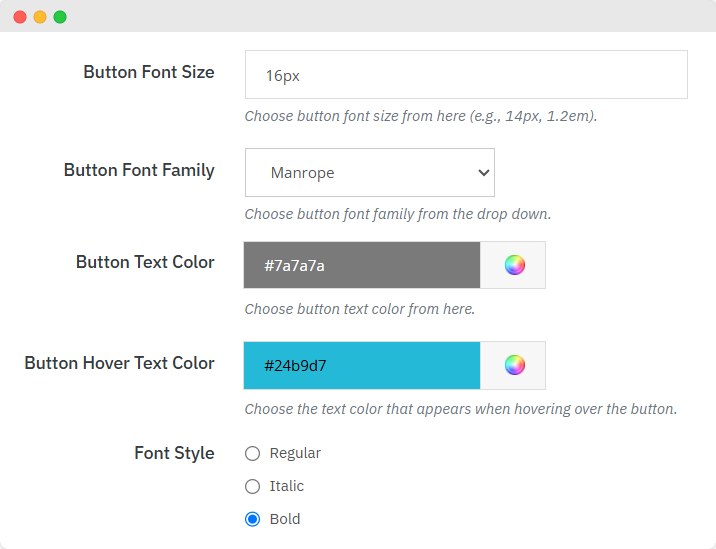Click the yellow minimize window button
This screenshot has height=549, width=716.
[x=40, y=17]
